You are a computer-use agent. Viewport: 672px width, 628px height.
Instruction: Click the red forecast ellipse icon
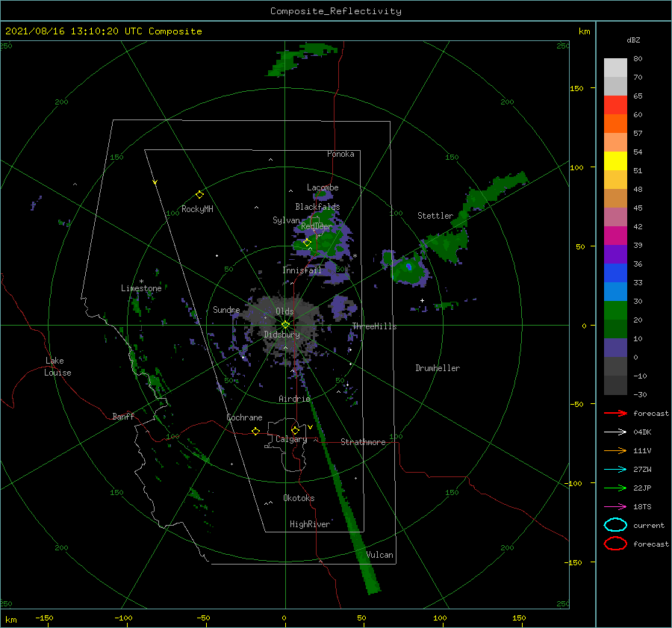pos(615,544)
